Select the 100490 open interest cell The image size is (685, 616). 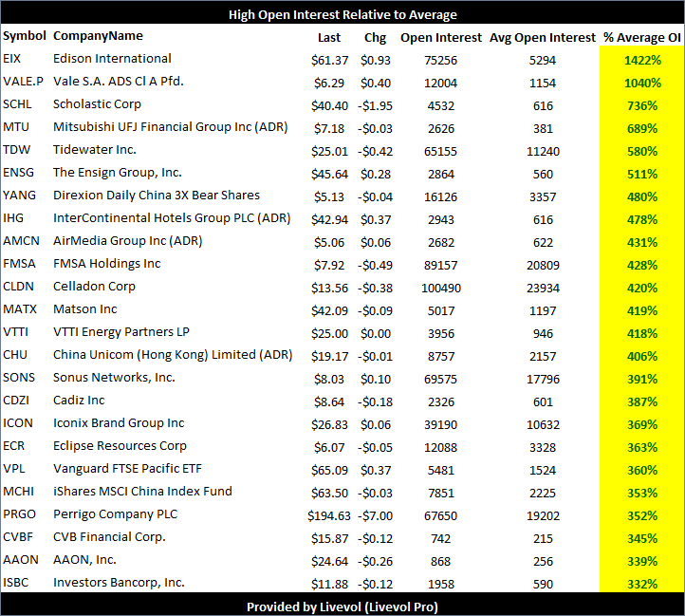pyautogui.click(x=441, y=288)
